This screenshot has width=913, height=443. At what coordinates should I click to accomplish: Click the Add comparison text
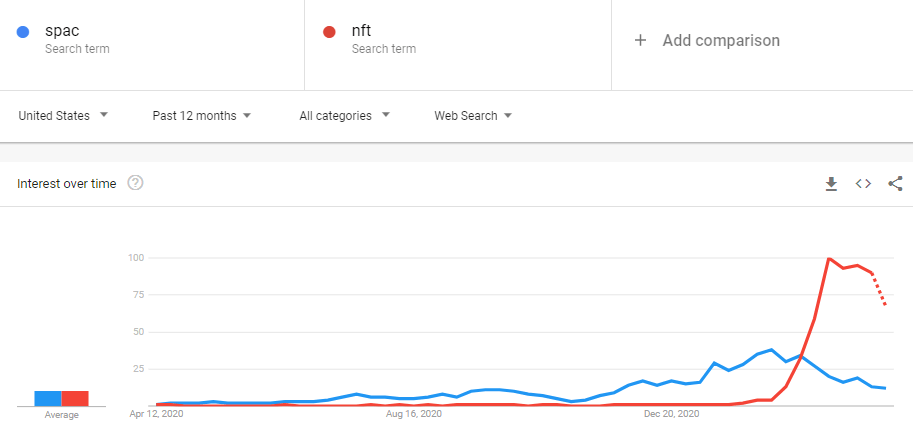[721, 40]
